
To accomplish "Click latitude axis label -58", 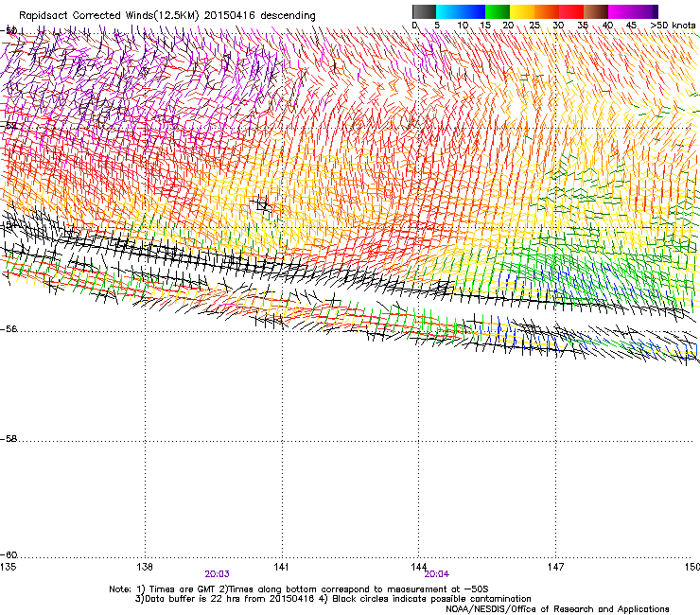I will (x=9, y=439).
